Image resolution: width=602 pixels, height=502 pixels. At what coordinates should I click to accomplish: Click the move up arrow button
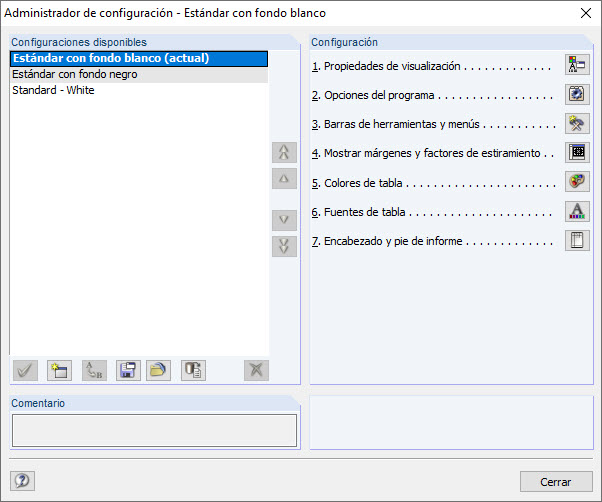point(284,178)
